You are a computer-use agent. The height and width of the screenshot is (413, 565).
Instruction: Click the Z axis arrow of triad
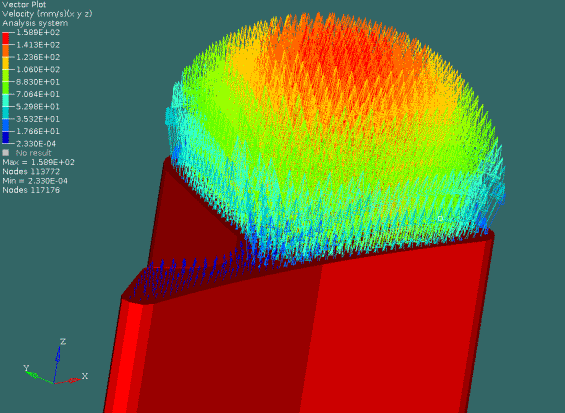[x=58, y=359]
